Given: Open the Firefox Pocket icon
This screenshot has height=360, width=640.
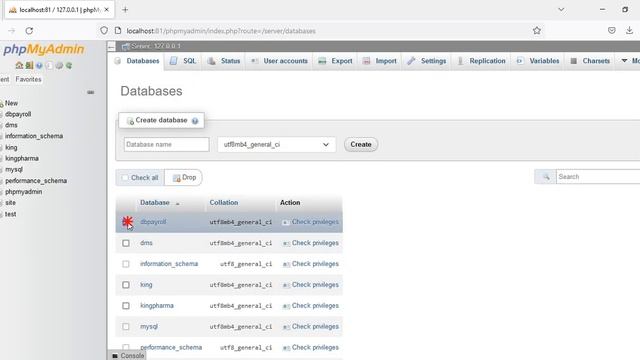Looking at the screenshot, I should (x=611, y=31).
